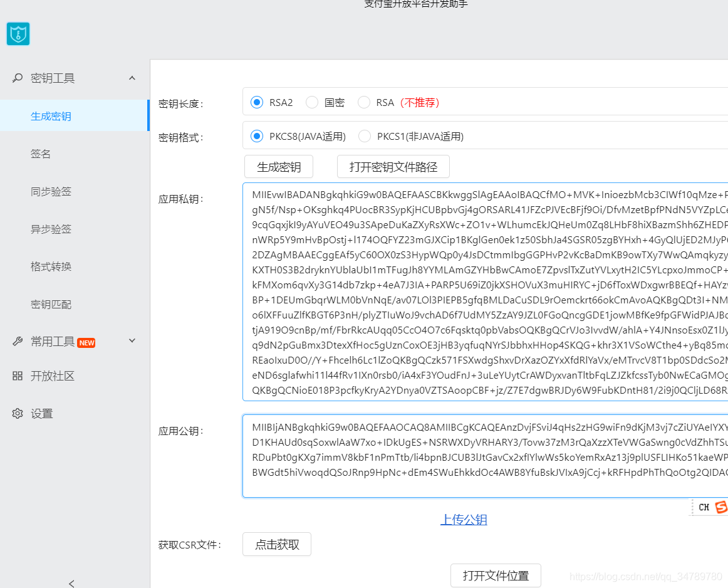
Task: Click the 获取CSR文件： label
Action: coord(190,545)
